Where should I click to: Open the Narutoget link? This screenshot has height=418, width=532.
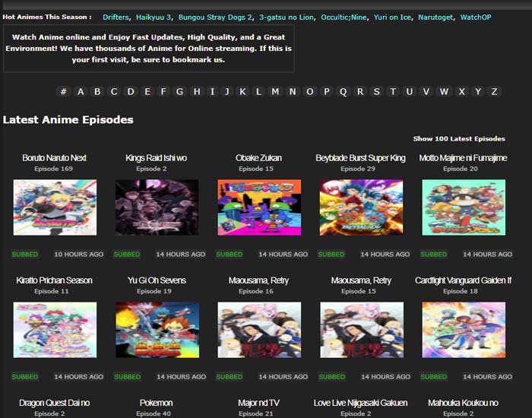click(435, 17)
